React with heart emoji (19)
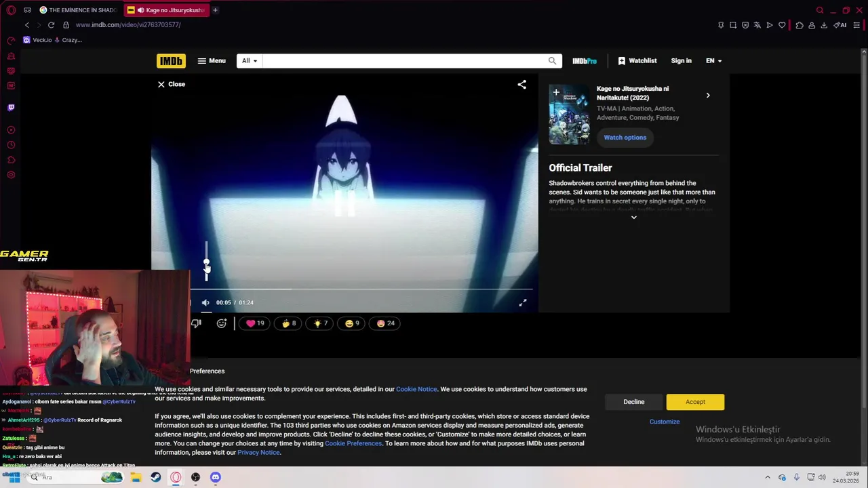This screenshot has width=868, height=488. 255,323
